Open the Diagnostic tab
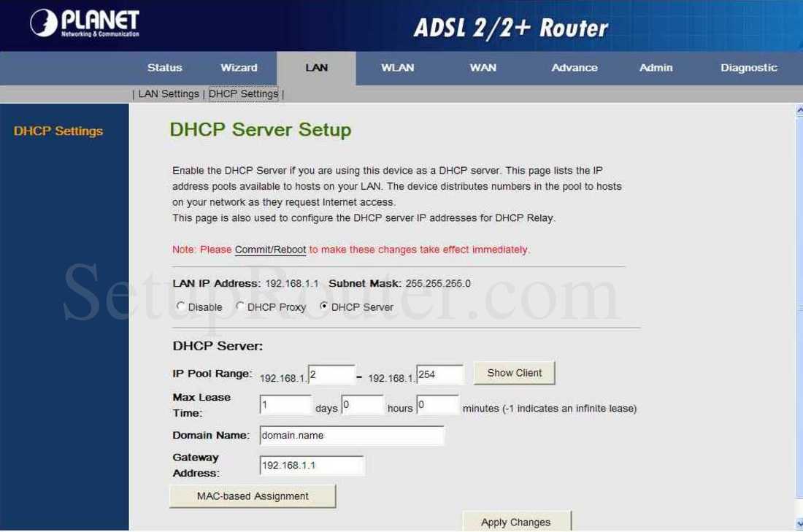This screenshot has height=532, width=803. pos(749,68)
